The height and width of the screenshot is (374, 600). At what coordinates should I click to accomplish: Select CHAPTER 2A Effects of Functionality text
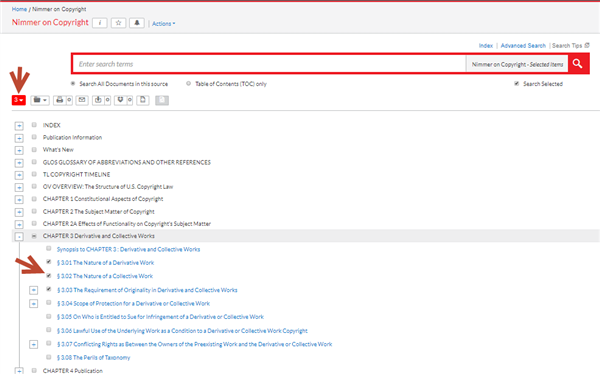click(127, 224)
